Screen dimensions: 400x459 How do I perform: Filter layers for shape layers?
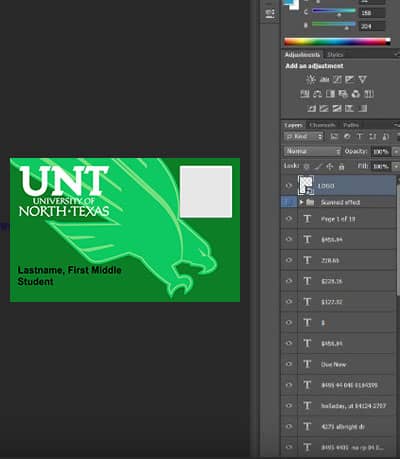[x=372, y=136]
